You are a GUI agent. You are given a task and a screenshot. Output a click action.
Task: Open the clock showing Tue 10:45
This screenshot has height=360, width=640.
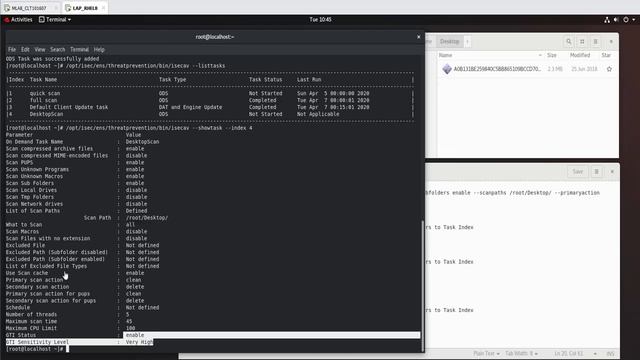point(320,20)
